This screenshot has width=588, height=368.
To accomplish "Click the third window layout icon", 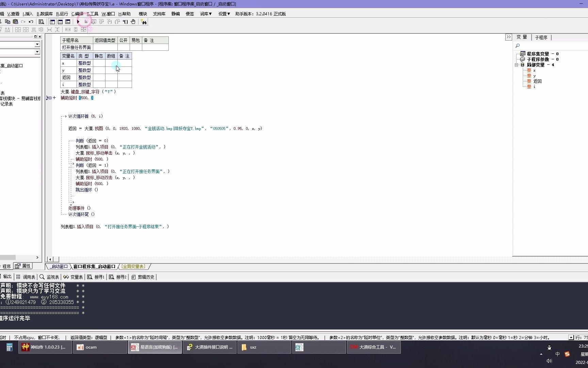I will pos(68,22).
